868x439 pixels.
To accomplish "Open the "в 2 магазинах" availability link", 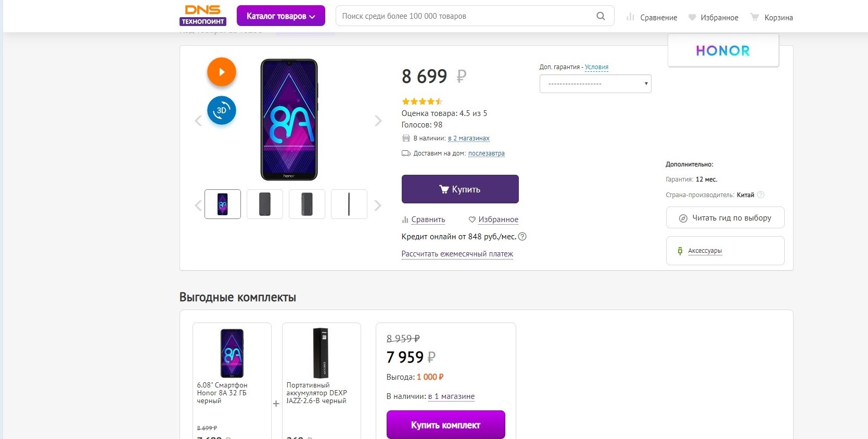I will [x=468, y=138].
